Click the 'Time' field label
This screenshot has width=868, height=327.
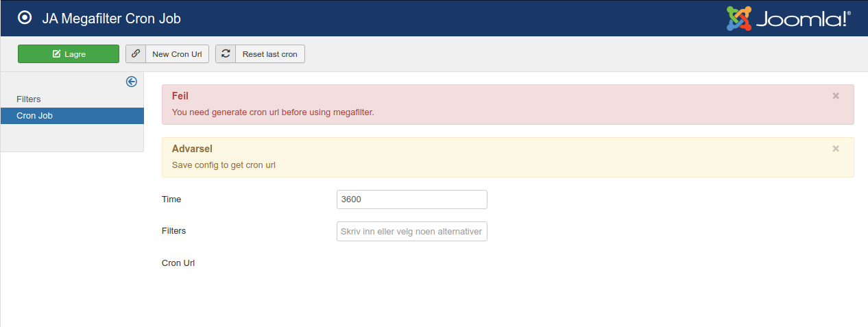click(171, 199)
